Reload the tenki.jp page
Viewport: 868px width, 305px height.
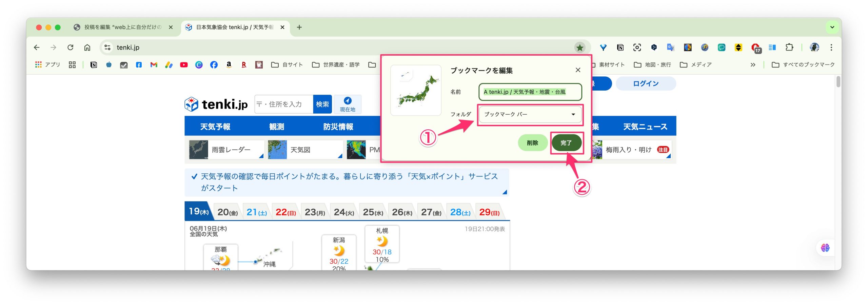[70, 47]
